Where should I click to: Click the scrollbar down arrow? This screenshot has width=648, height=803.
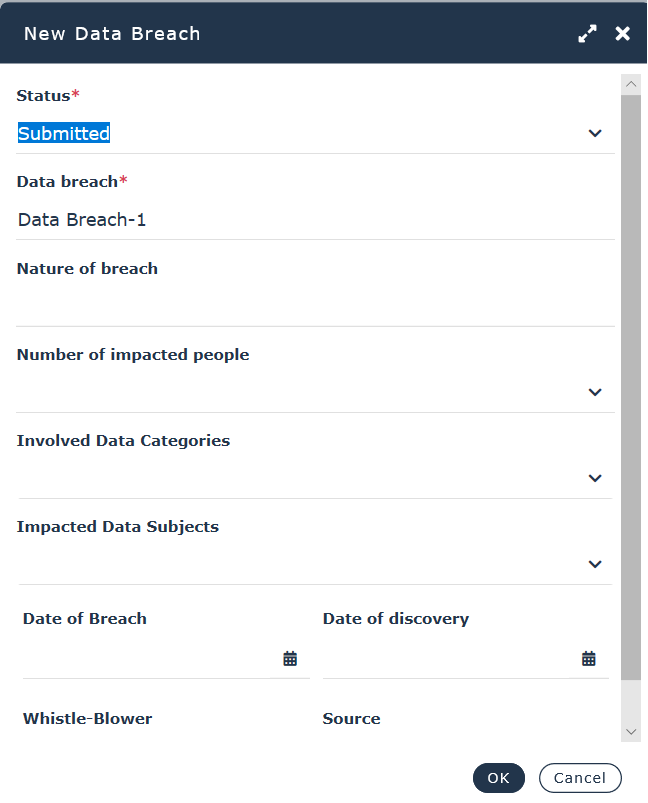(x=631, y=732)
